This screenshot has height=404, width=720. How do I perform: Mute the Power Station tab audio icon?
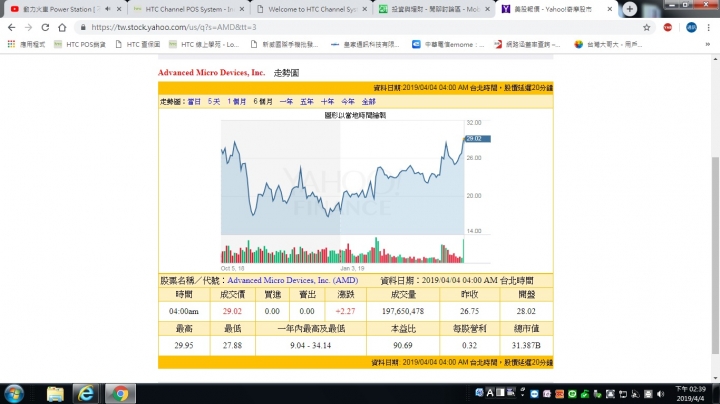pyautogui.click(x=107, y=9)
